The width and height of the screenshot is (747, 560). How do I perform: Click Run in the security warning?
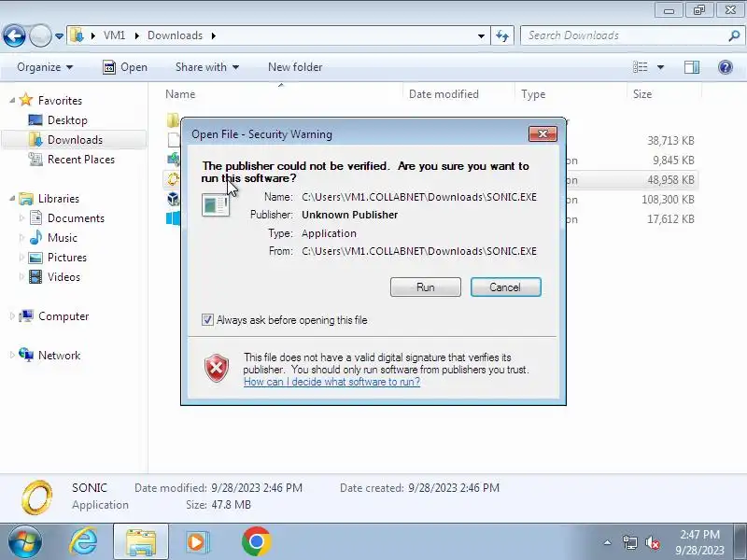(426, 287)
